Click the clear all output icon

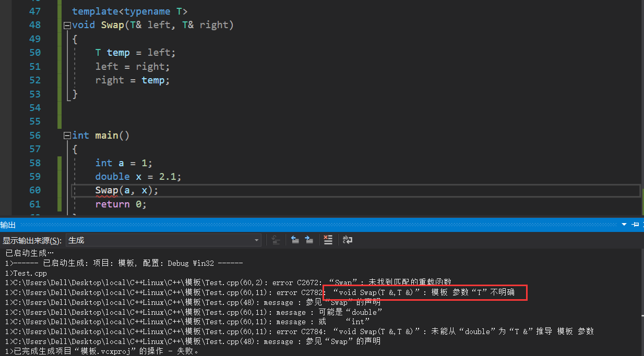click(x=328, y=240)
